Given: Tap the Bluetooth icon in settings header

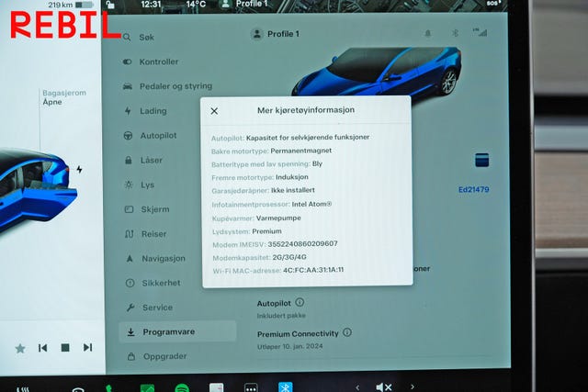Looking at the screenshot, I should pyautogui.click(x=455, y=33).
